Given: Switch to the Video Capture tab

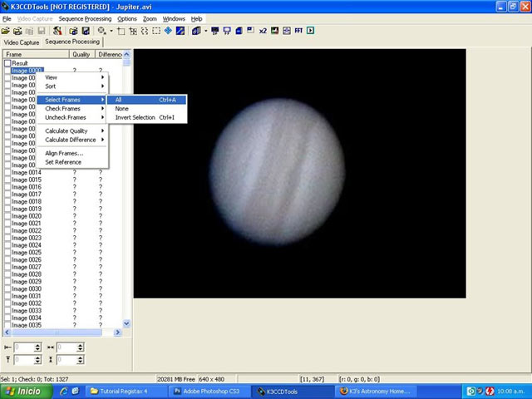Looking at the screenshot, I should [22, 42].
